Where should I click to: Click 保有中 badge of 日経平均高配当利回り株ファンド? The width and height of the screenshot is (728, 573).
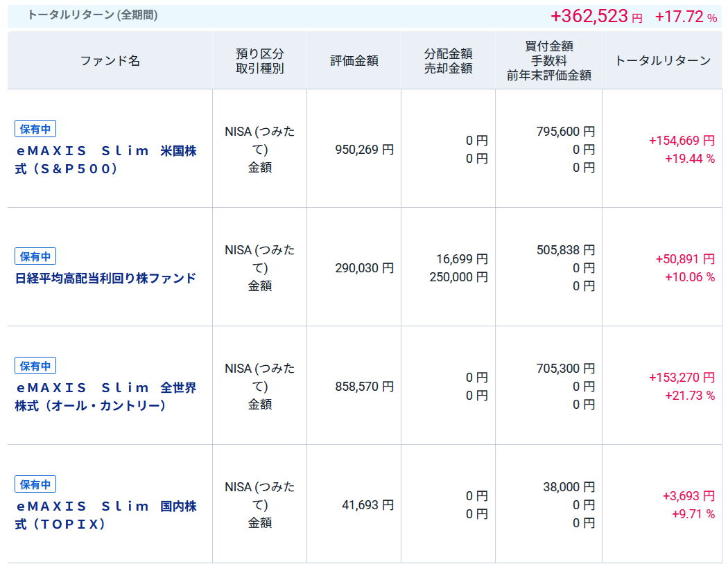pos(35,256)
